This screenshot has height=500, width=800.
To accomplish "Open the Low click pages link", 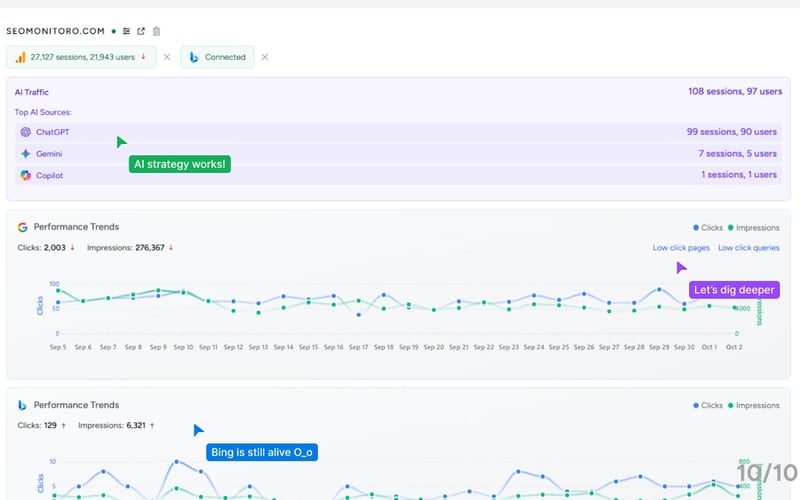I will click(681, 248).
